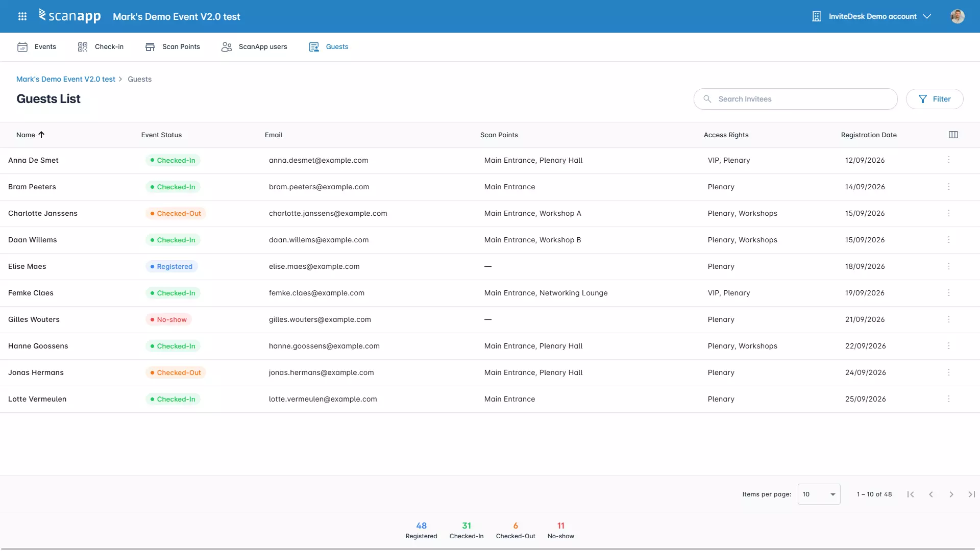Switch to the Check-in tab
The image size is (980, 551).
coord(101,47)
